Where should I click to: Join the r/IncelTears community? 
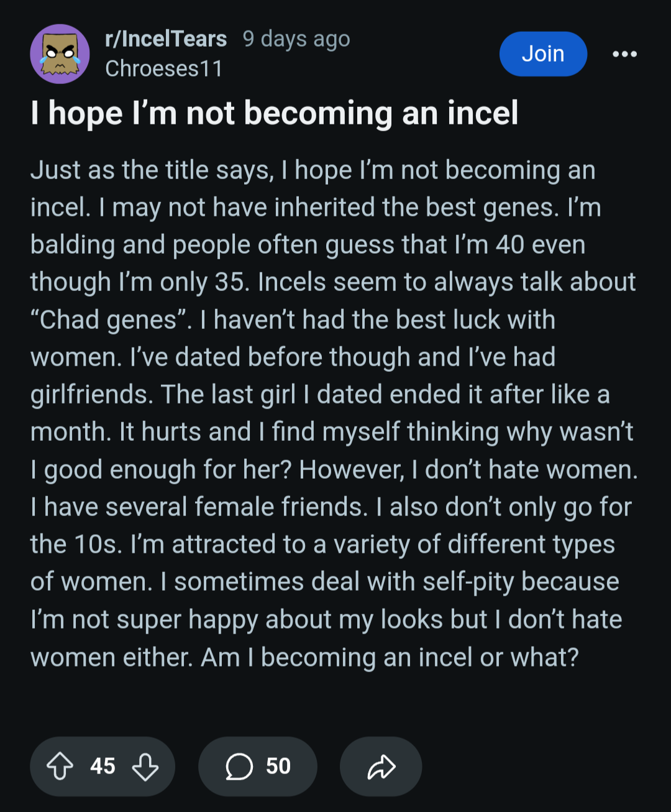543,54
